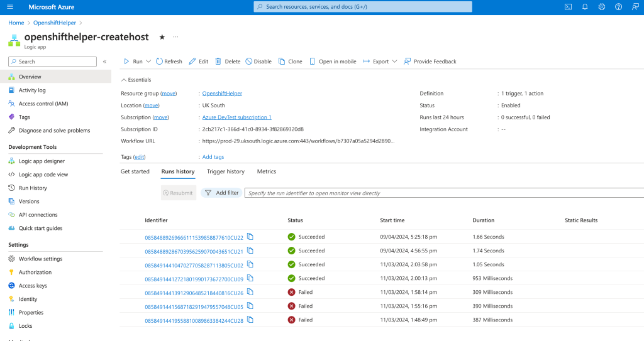Viewport: 644px width, 341px height.
Task: Expand the Run dropdown arrow
Action: [148, 62]
